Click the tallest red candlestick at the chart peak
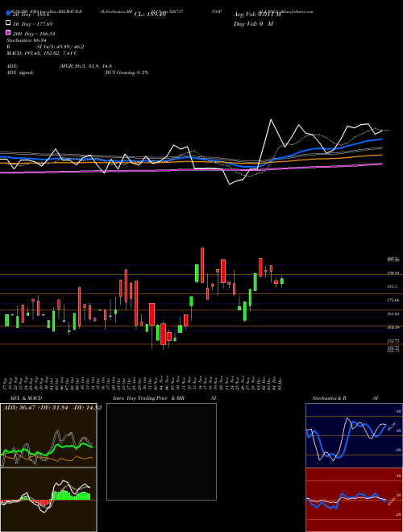The image size is (403, 532). (202, 265)
